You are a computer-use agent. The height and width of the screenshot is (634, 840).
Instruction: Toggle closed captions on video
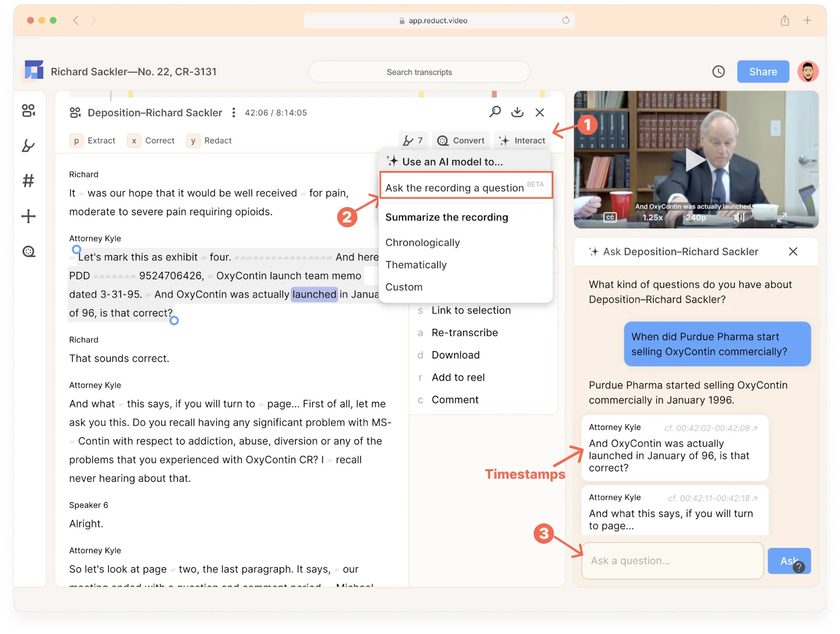click(x=610, y=217)
